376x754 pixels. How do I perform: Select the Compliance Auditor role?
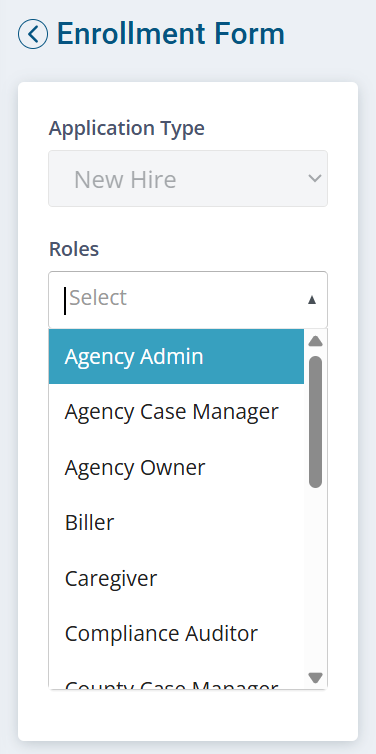(x=176, y=634)
